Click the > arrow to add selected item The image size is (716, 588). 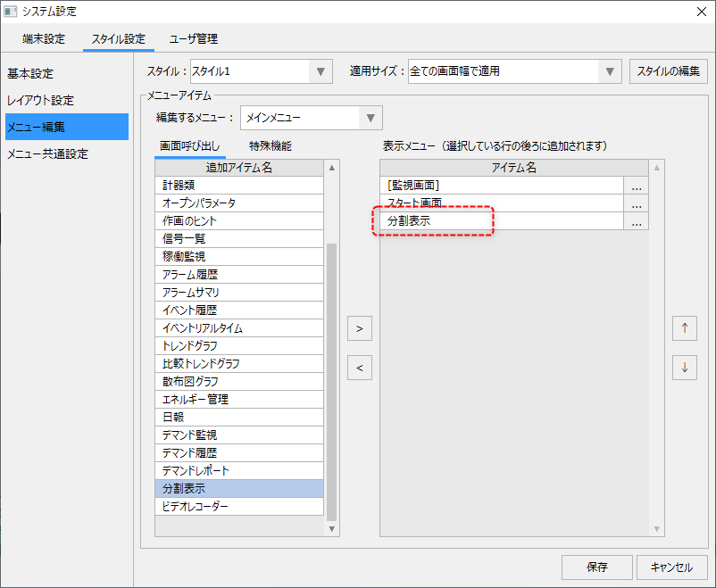point(359,327)
